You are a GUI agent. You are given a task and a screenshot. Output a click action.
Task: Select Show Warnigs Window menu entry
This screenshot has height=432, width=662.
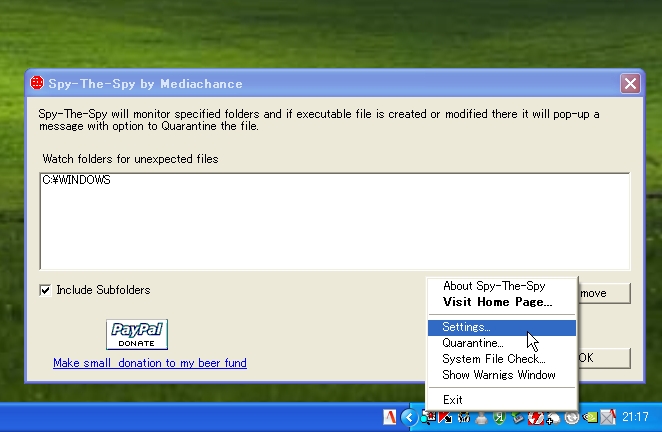click(502, 375)
